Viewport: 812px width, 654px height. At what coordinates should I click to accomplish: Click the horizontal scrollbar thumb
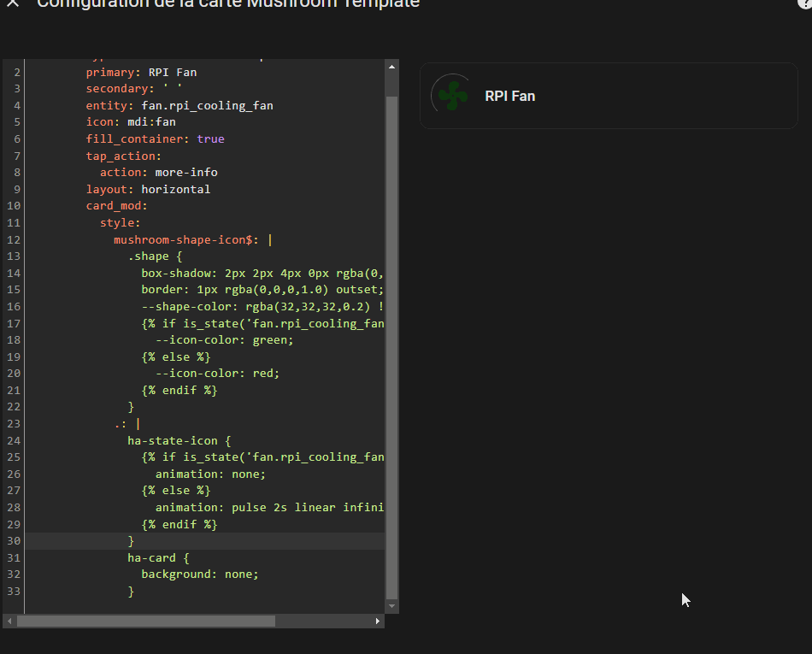point(146,621)
